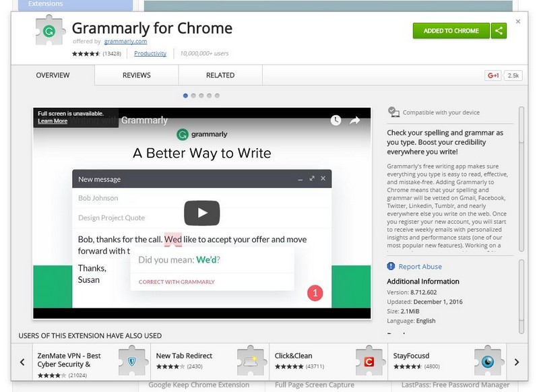Click the Click&Clean star rating
Viewport: 539px width, 392px height.
click(x=289, y=366)
